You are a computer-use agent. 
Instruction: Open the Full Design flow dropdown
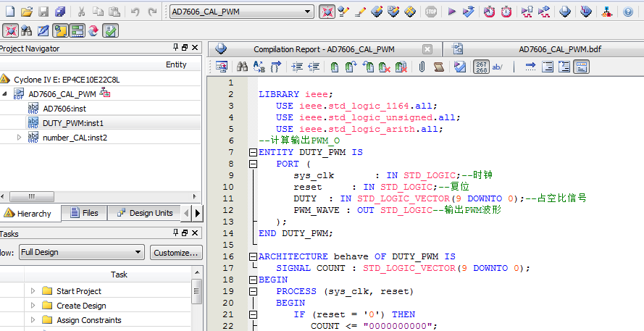point(138,253)
